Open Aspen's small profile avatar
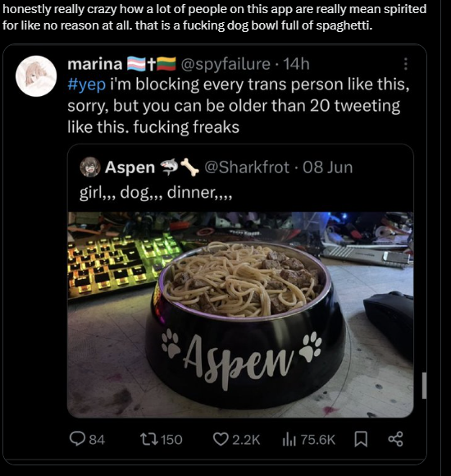Screen dimensions: 451x476 pyautogui.click(x=89, y=167)
